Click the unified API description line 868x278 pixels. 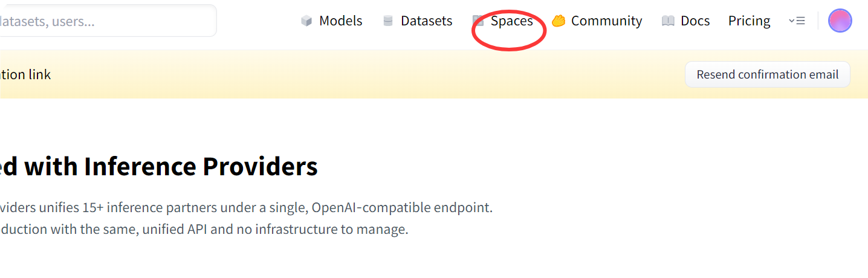(x=204, y=230)
